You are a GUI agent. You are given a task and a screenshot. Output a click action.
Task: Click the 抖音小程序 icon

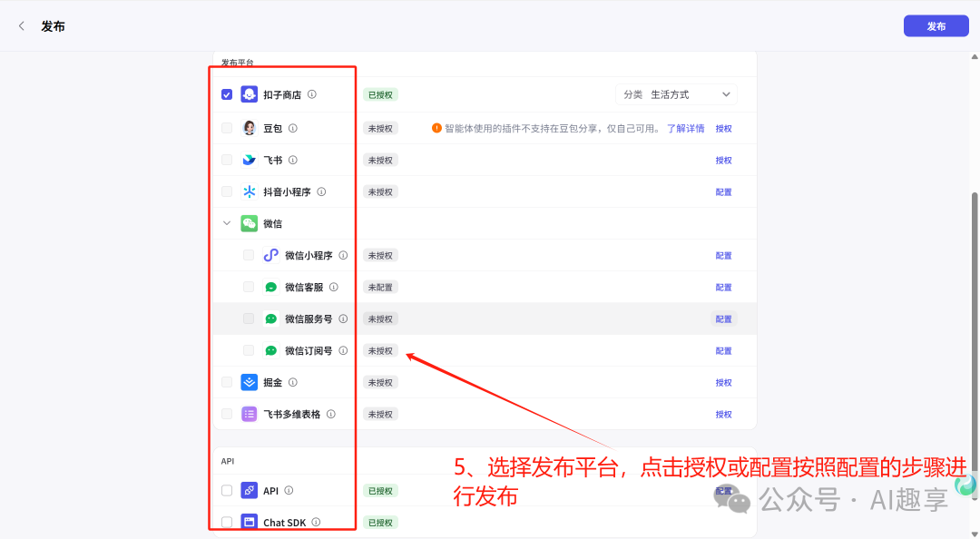tap(250, 192)
